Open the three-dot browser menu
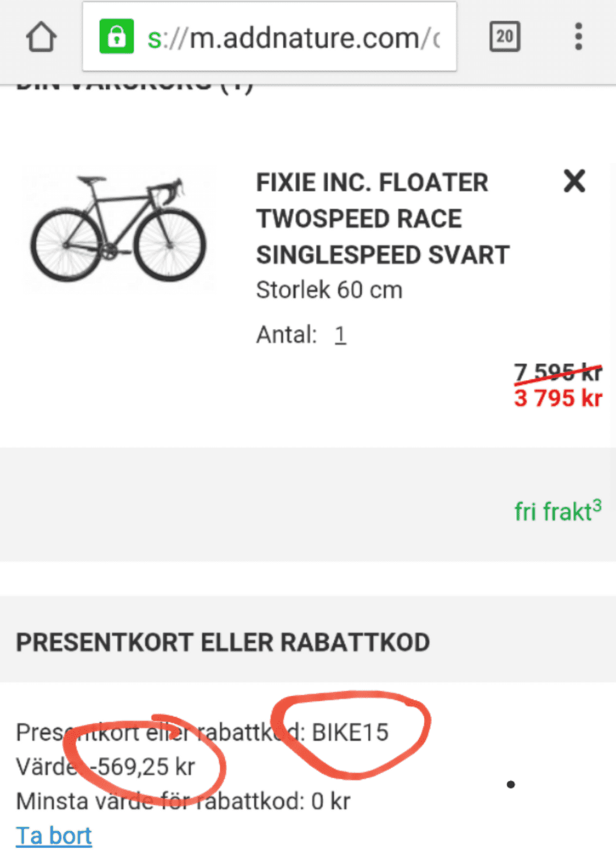The height and width of the screenshot is (857, 616). 579,37
